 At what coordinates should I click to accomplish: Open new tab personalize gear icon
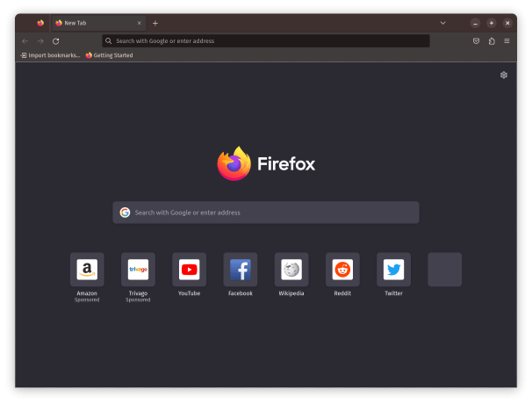[x=504, y=75]
